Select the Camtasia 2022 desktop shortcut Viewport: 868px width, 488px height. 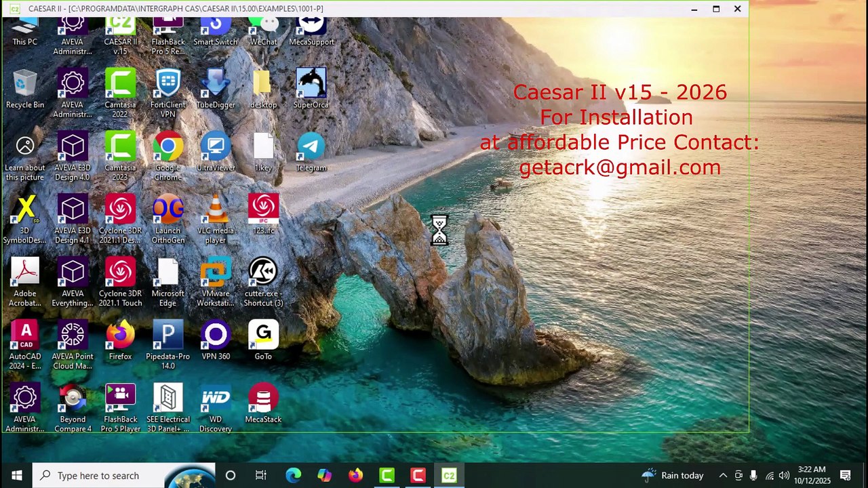coord(120,93)
